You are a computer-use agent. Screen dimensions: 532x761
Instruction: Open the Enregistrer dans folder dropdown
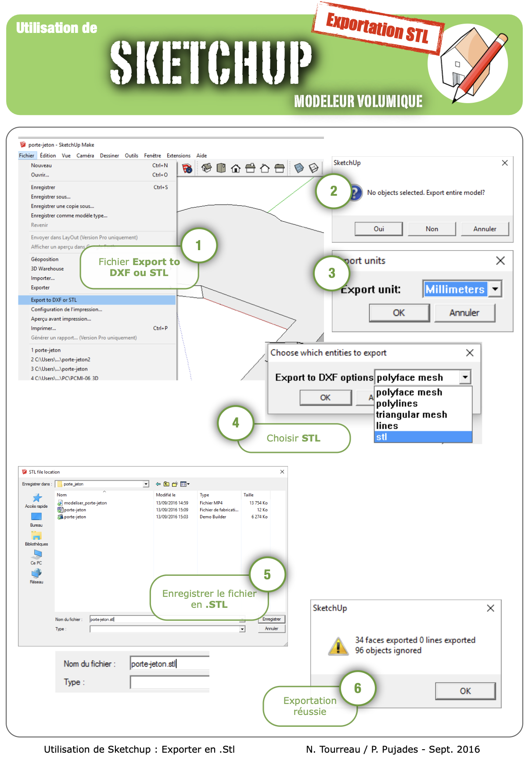pos(146,484)
